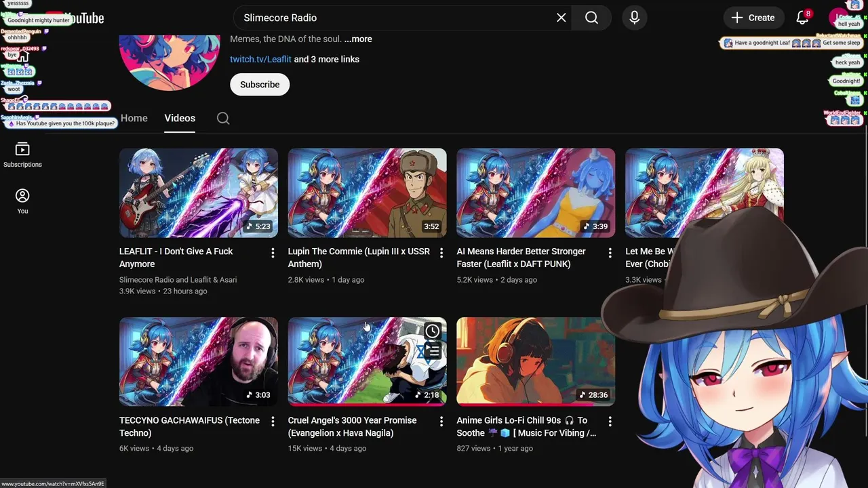The width and height of the screenshot is (868, 488).
Task: Click the magnifier search submit button
Action: click(x=591, y=18)
